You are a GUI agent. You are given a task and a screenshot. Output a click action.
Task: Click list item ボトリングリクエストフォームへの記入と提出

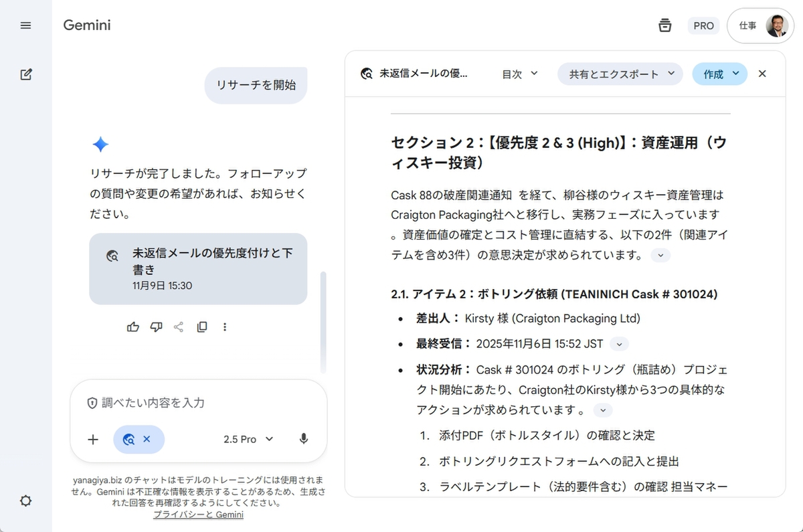(x=559, y=461)
